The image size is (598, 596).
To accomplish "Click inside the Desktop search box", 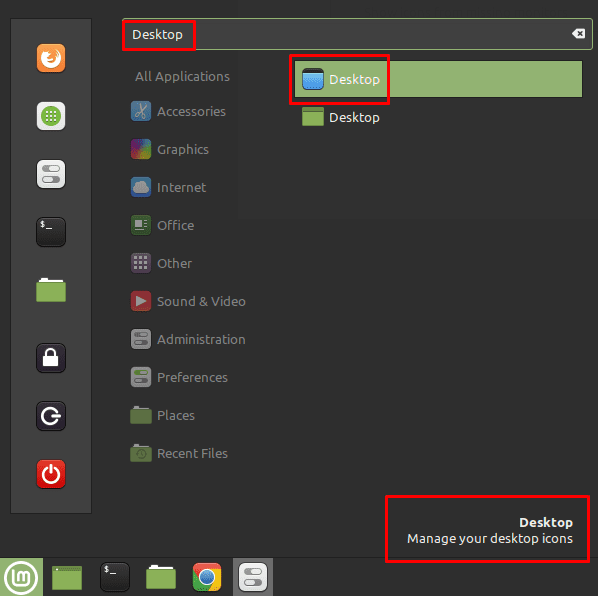I will tap(357, 34).
